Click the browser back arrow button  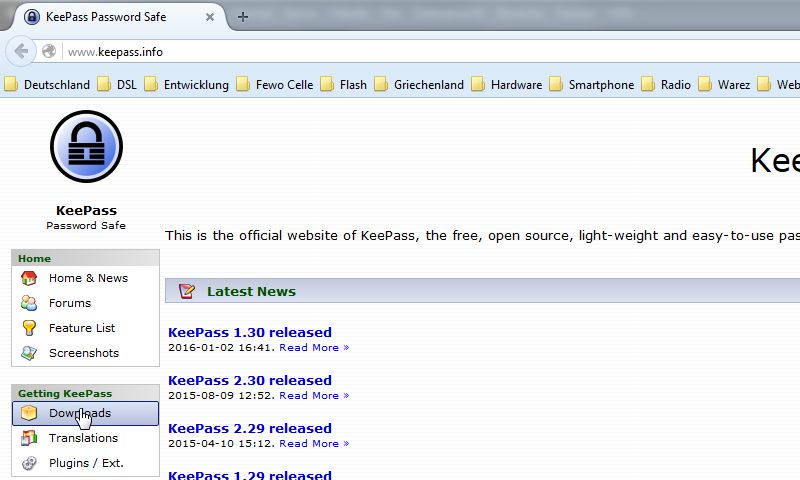(x=21, y=52)
